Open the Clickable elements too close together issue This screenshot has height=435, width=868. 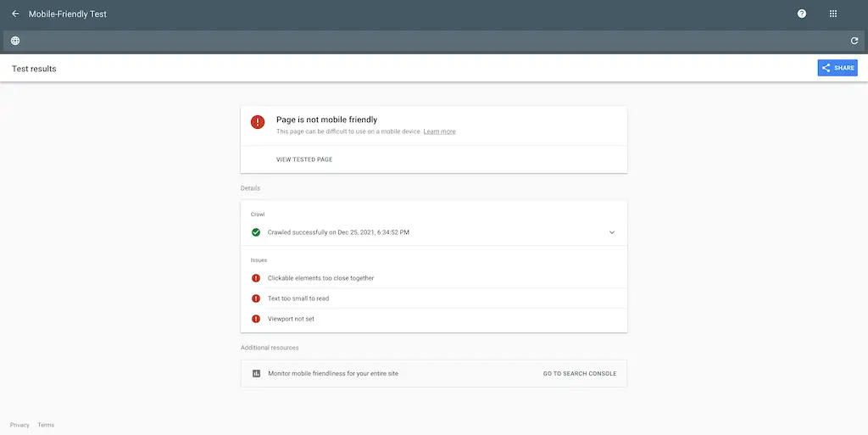click(320, 278)
